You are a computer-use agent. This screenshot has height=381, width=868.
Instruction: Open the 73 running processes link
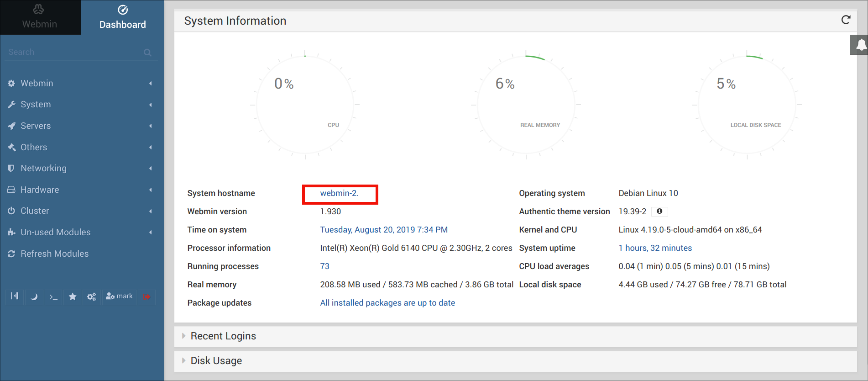[324, 266]
